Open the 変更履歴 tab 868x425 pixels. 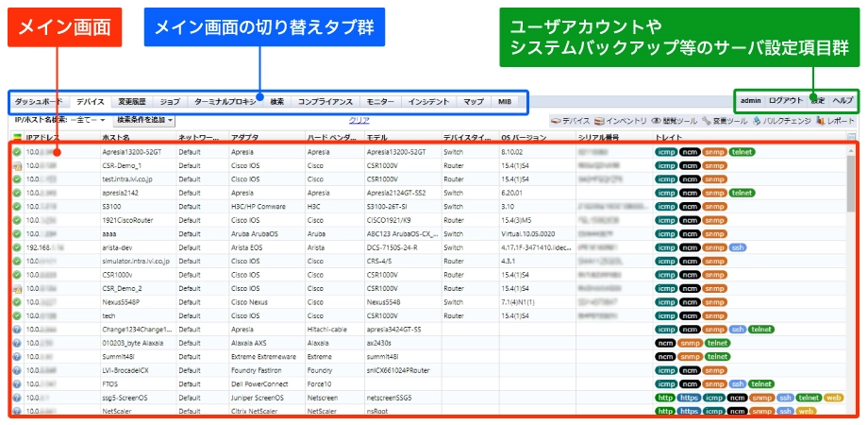click(132, 102)
